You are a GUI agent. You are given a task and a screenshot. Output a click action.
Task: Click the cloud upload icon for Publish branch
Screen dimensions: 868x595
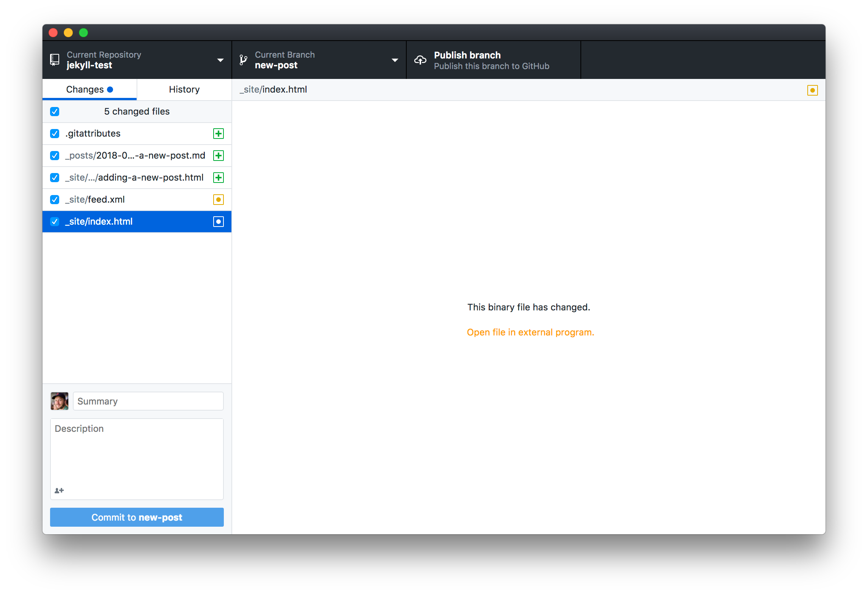click(x=420, y=60)
